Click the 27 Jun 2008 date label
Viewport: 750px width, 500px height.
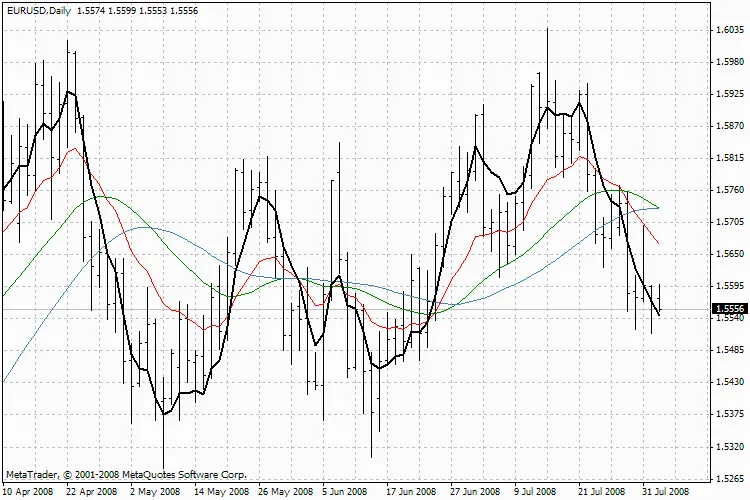pos(474,492)
